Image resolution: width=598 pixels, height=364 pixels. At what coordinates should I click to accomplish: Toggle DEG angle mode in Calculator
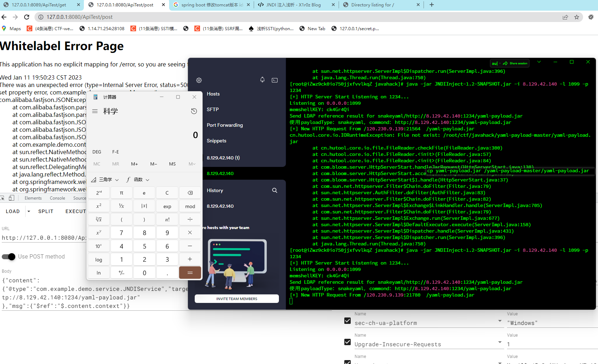point(97,152)
